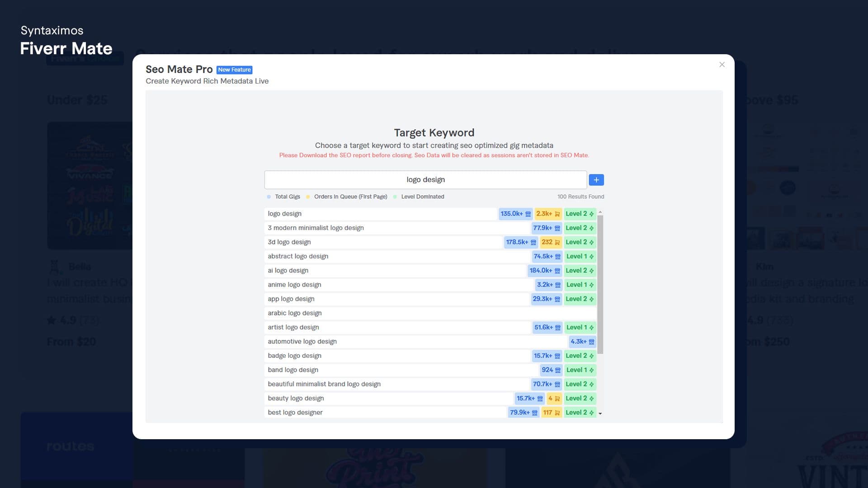Image resolution: width=868 pixels, height=488 pixels.
Task: Click the 4.3k+ total gigs badge
Action: point(582,342)
